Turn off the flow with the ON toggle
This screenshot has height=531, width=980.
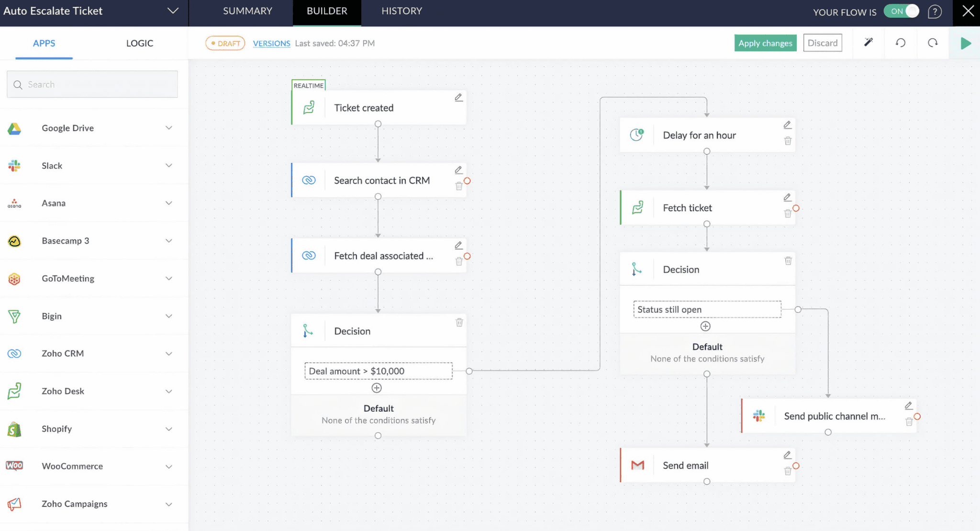902,11
